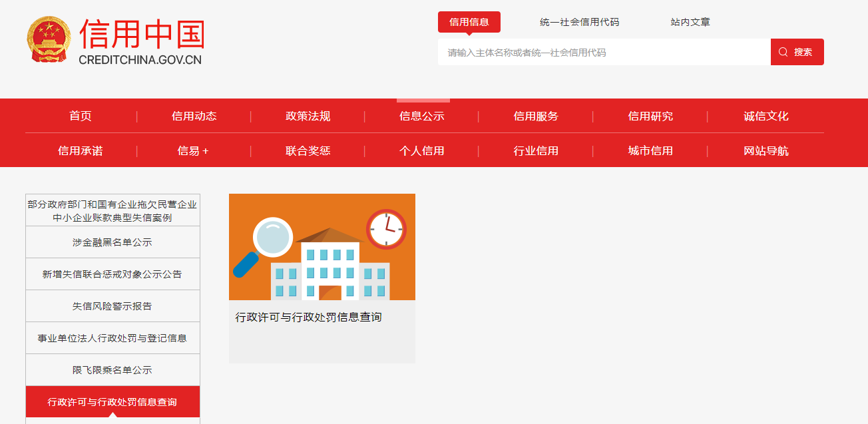The height and width of the screenshot is (424, 868).
Task: Click the search button with magnifier icon
Action: click(797, 52)
